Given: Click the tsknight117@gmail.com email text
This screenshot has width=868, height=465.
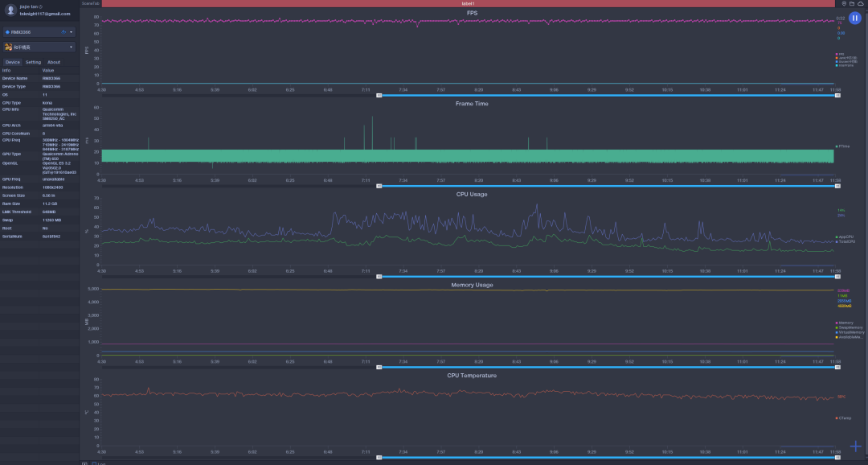Looking at the screenshot, I should click(45, 14).
